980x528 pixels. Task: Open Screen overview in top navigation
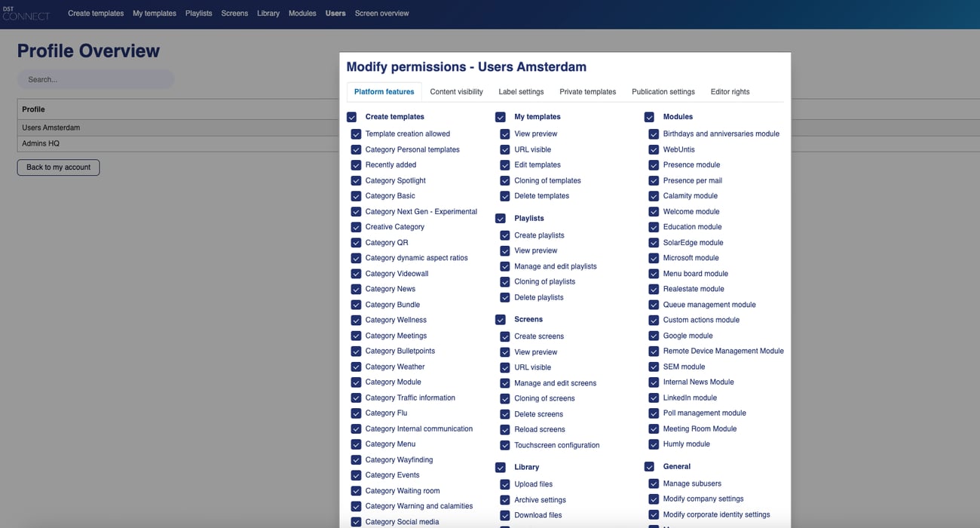[382, 14]
